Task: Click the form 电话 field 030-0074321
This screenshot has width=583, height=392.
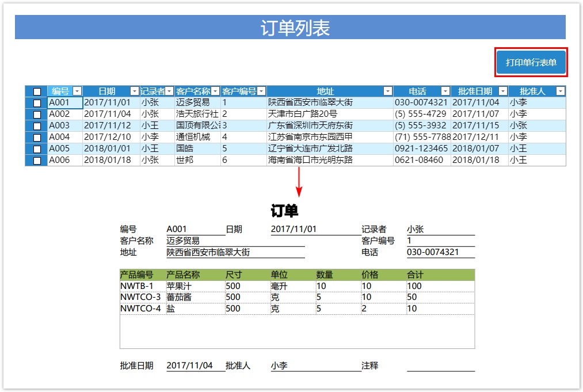Action: pyautogui.click(x=441, y=253)
